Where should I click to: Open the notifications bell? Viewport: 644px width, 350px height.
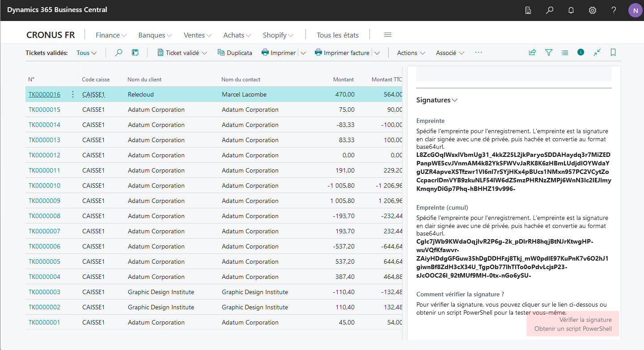tap(571, 10)
